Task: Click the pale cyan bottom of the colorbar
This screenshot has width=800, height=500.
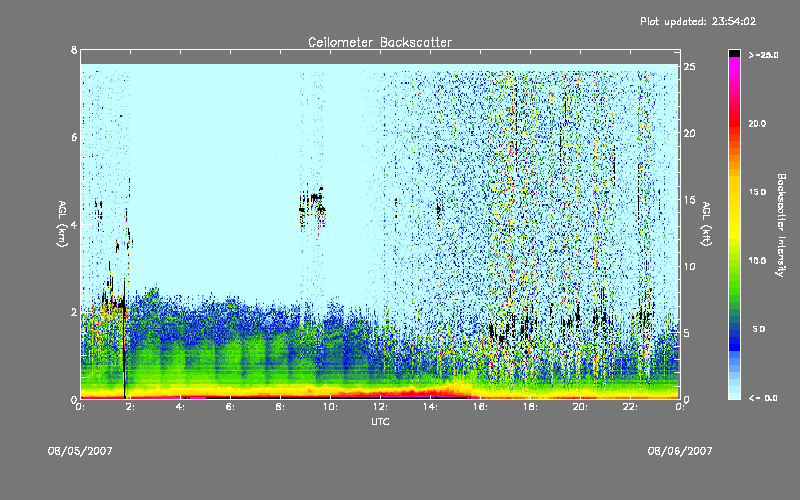Action: (734, 394)
